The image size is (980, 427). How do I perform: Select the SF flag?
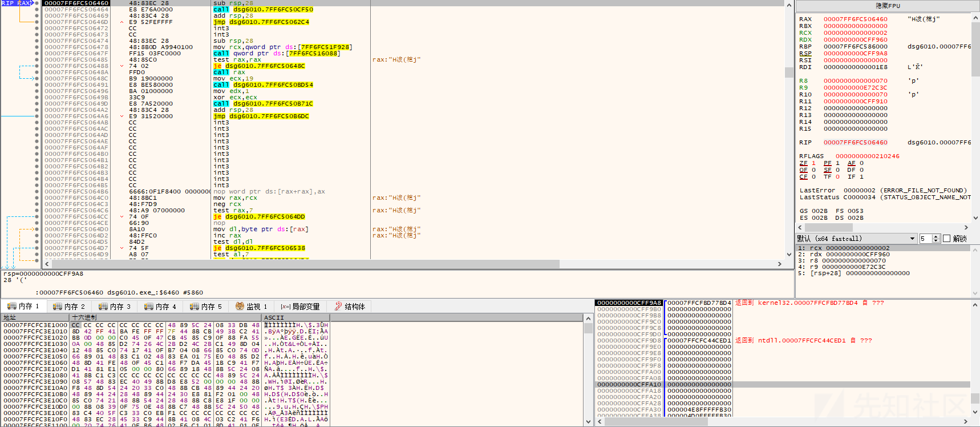(827, 170)
